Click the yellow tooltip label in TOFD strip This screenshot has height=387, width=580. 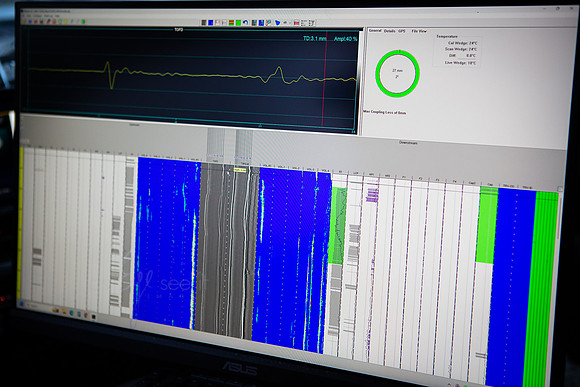pos(240,170)
